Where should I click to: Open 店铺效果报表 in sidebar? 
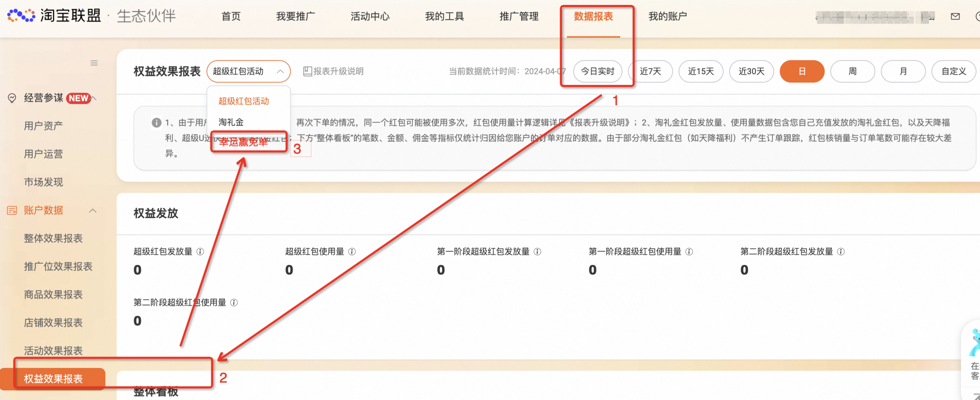point(53,323)
